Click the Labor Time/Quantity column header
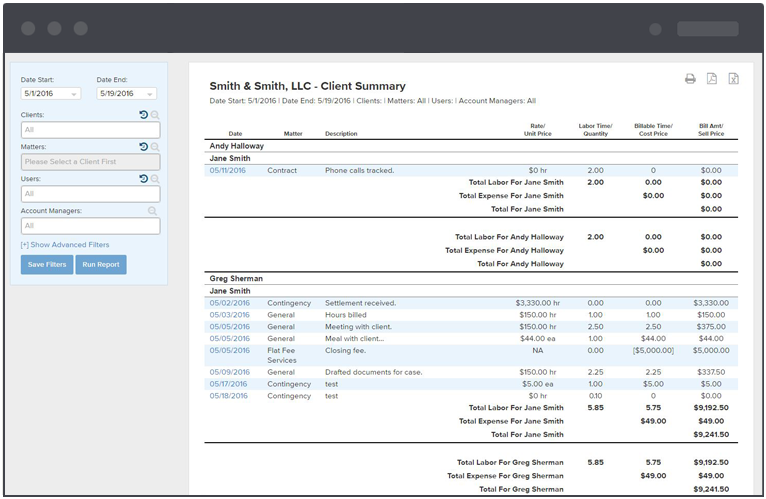766x499 pixels. click(596, 130)
